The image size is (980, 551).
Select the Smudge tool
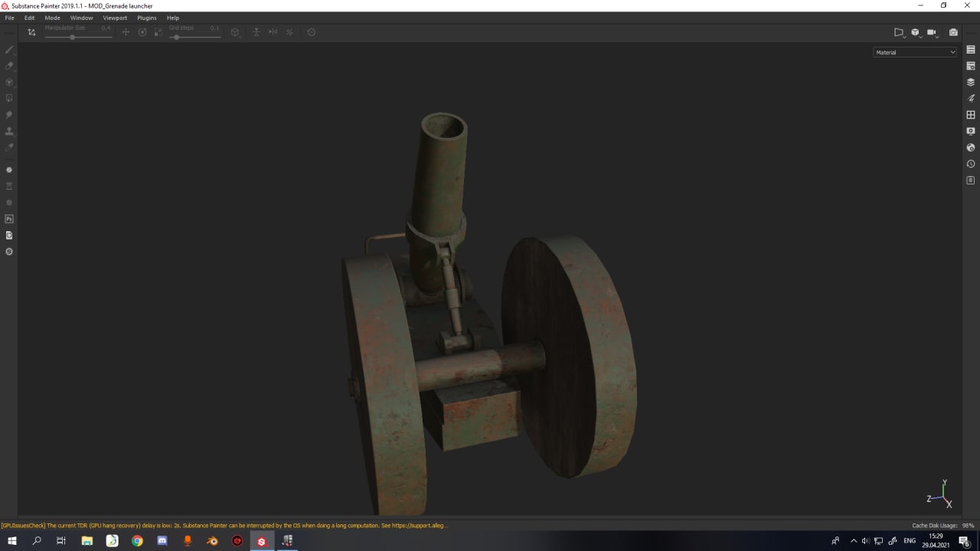pyautogui.click(x=9, y=115)
